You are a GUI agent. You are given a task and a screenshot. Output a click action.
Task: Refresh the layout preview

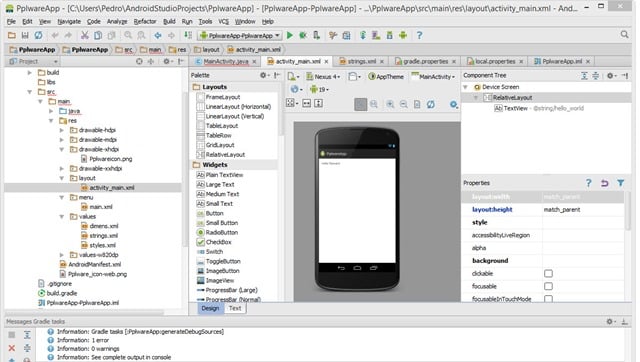coord(431,104)
